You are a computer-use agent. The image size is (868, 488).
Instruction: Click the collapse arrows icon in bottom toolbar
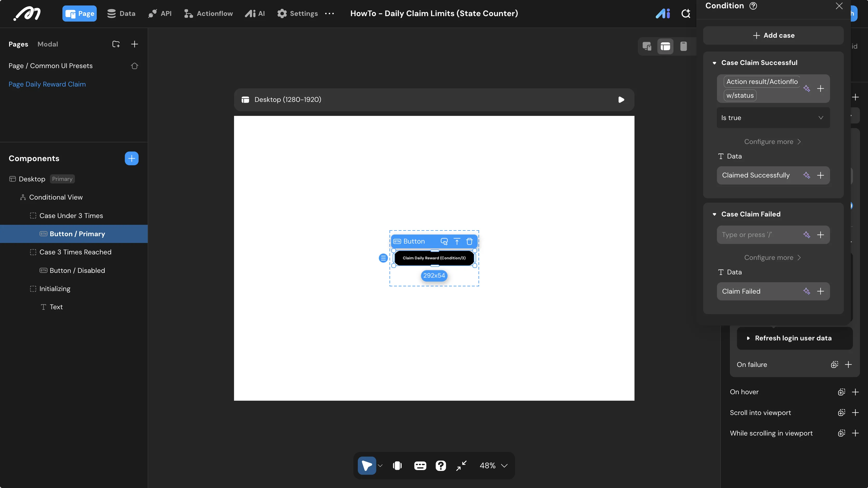coord(461,466)
